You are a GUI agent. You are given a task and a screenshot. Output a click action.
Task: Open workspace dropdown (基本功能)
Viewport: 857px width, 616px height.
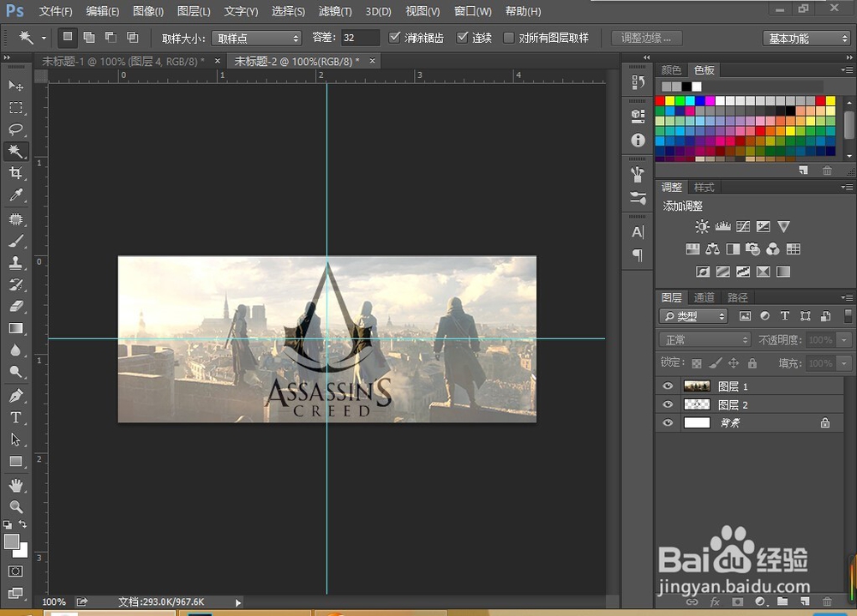806,39
